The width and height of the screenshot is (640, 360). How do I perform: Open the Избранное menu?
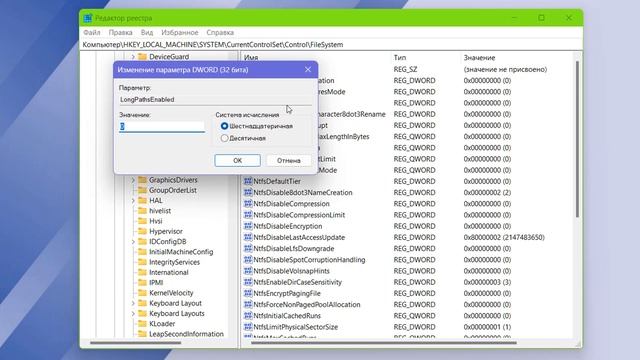tap(180, 32)
